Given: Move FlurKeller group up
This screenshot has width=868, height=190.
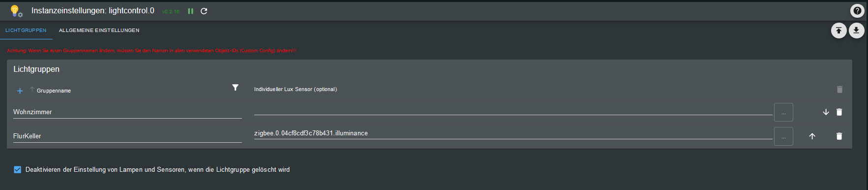Looking at the screenshot, I should pyautogui.click(x=812, y=136).
